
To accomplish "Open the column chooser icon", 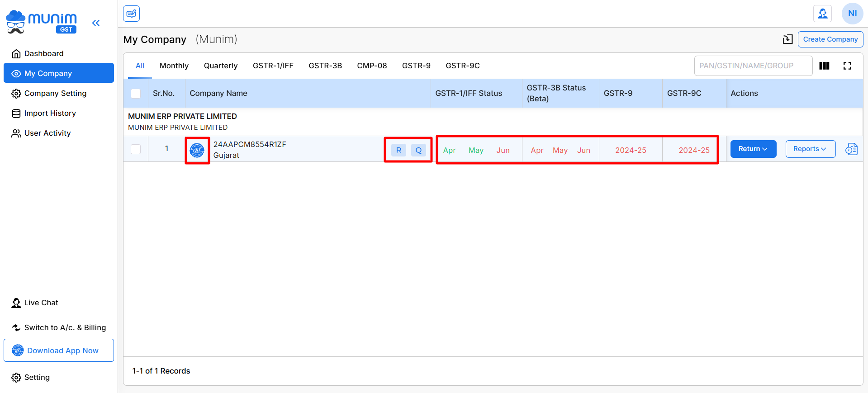I will click(824, 66).
